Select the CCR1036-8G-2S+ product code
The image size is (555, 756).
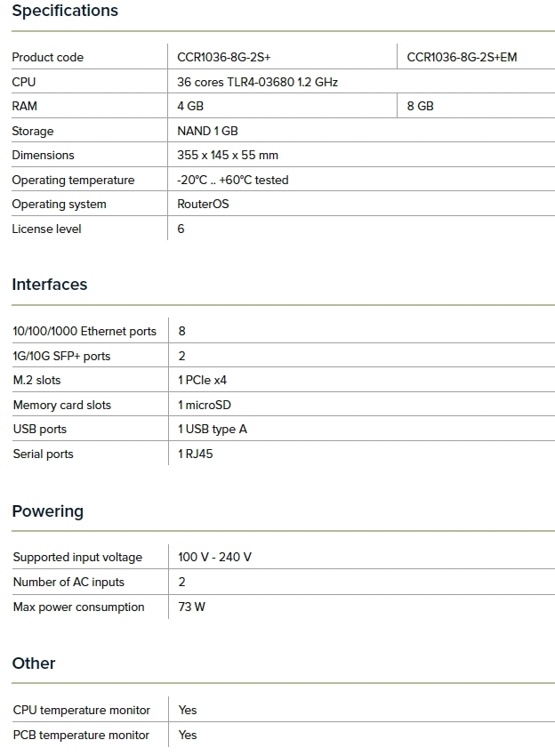pos(223,57)
